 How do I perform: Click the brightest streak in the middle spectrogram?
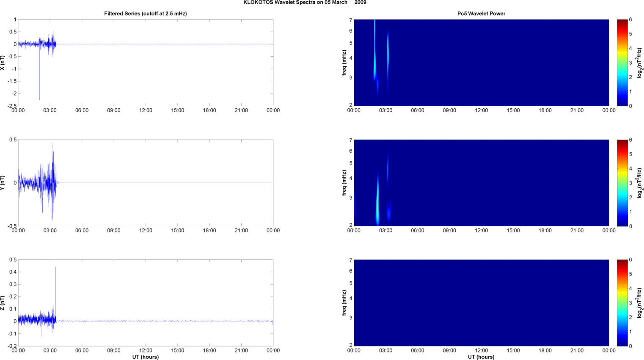pyautogui.click(x=377, y=199)
